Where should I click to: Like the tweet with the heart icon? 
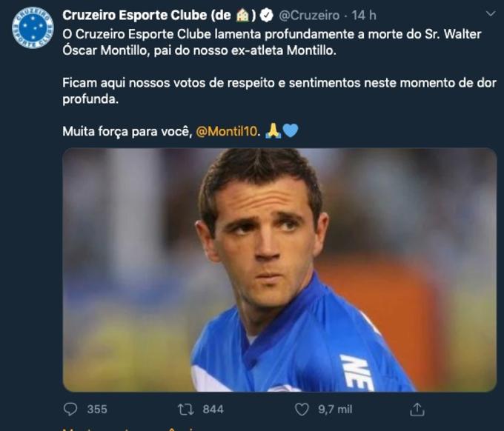click(302, 409)
